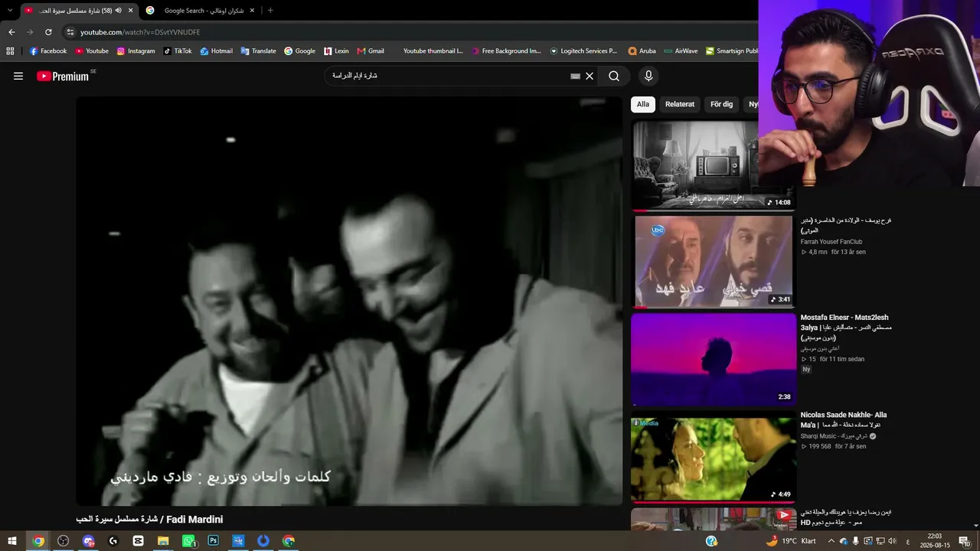This screenshot has height=551, width=980.
Task: Open the Logitech Services bookmark
Action: coord(583,51)
